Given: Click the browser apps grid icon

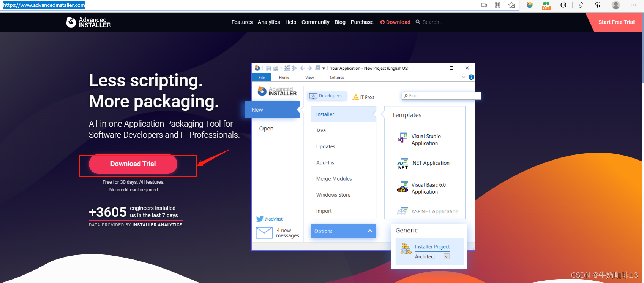Looking at the screenshot, I should click(498, 5).
